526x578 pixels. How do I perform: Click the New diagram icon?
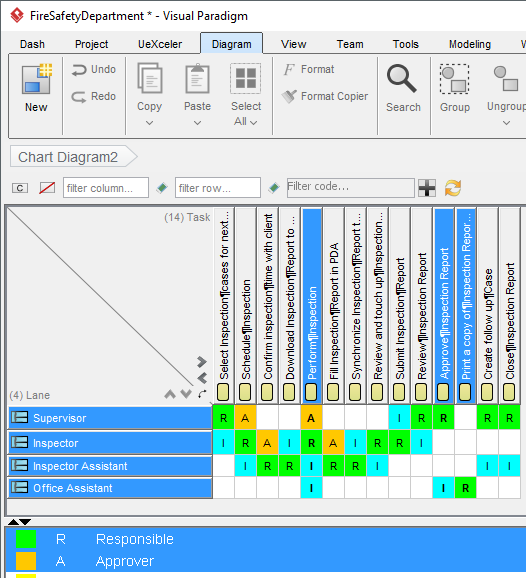pos(36,79)
